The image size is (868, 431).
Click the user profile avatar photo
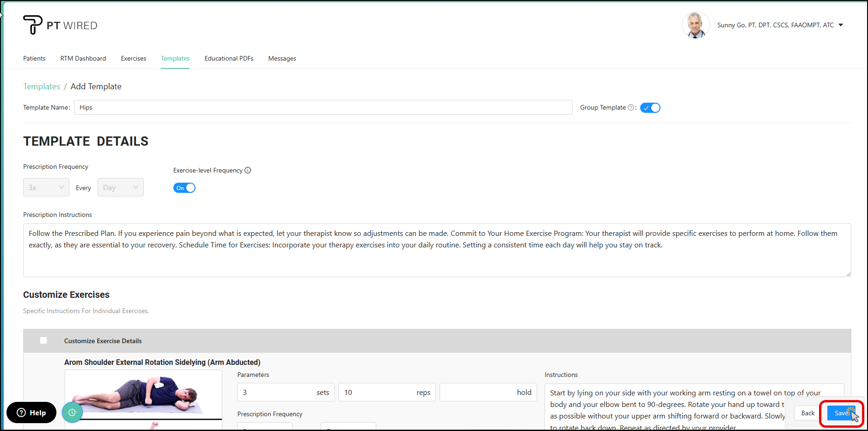[x=696, y=25]
